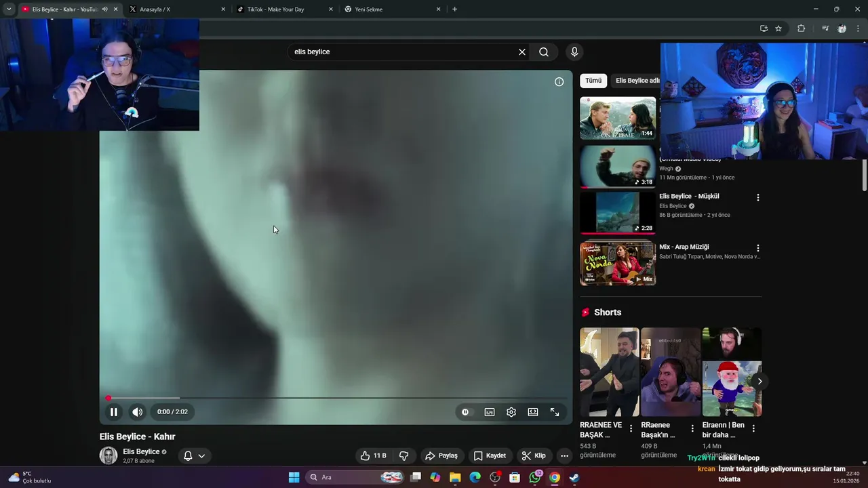This screenshot has width=868, height=488.
Task: Launch Microsoft Edge from taskbar
Action: 475,477
